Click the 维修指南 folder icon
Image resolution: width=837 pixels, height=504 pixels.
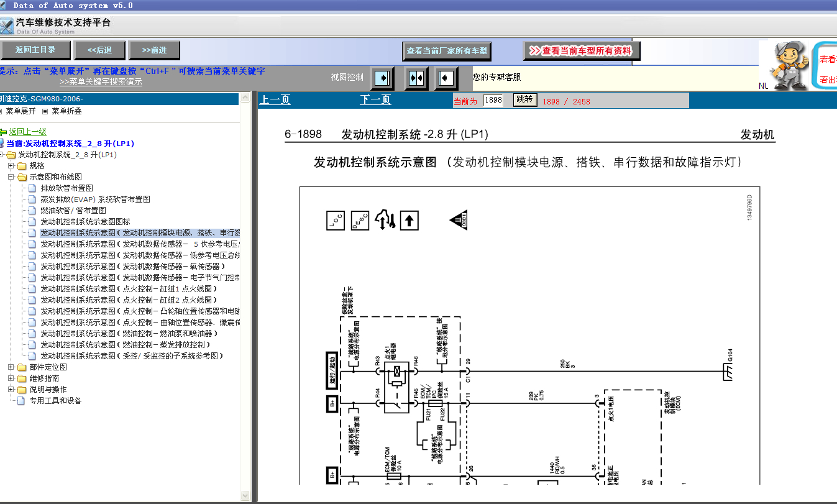click(22, 378)
